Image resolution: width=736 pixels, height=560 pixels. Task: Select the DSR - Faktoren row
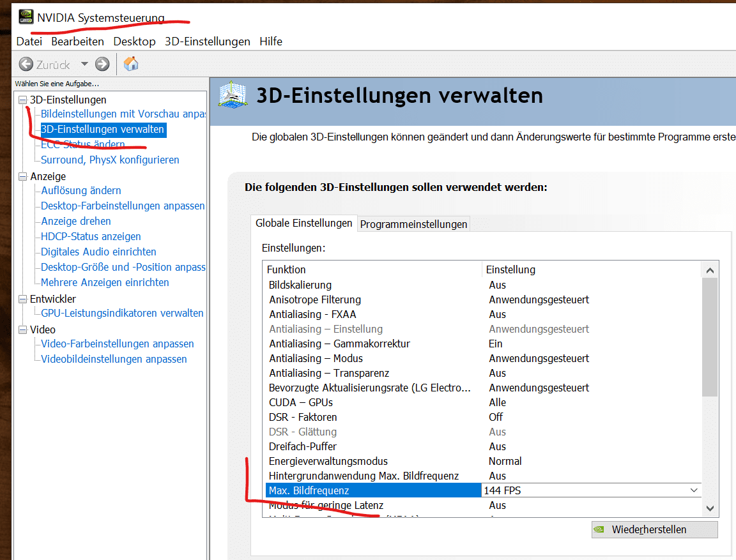[484, 417]
